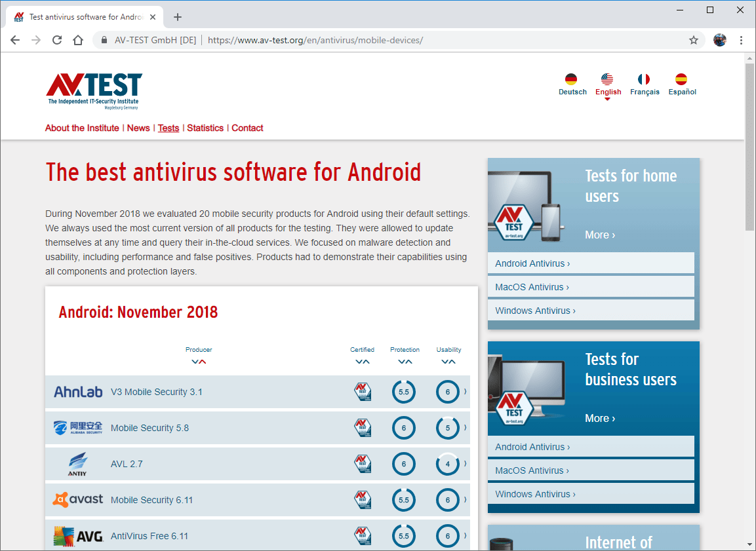Click Alibaba usability score 5 gauge
This screenshot has width=756, height=551.
447,428
